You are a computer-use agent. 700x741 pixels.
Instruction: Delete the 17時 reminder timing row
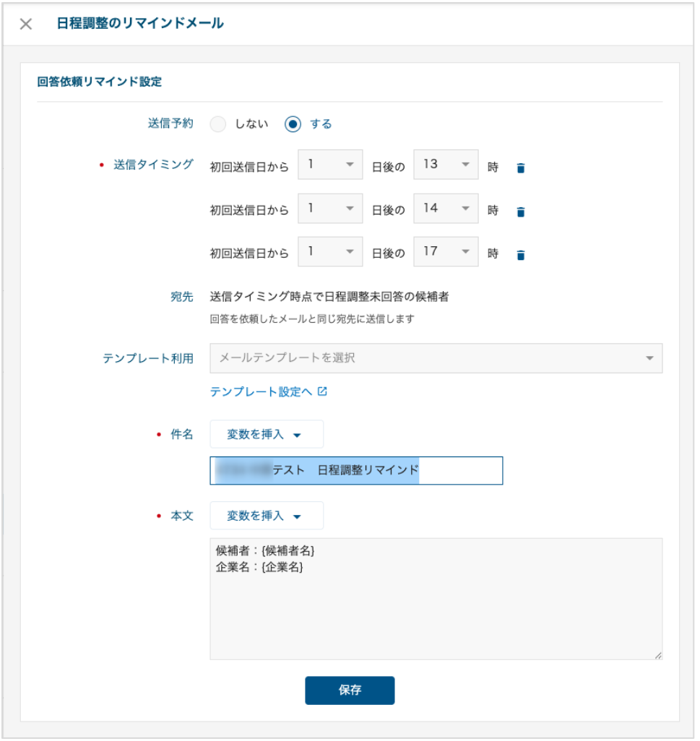(x=521, y=255)
